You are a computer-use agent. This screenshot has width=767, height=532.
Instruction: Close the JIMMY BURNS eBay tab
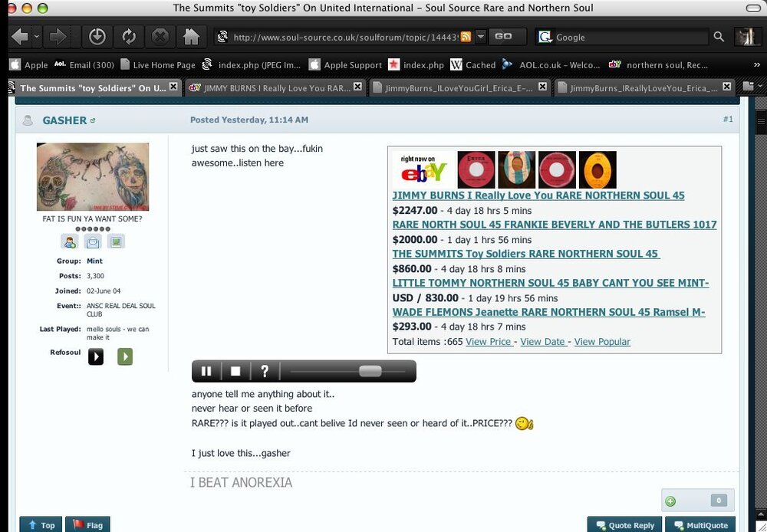tap(357, 87)
